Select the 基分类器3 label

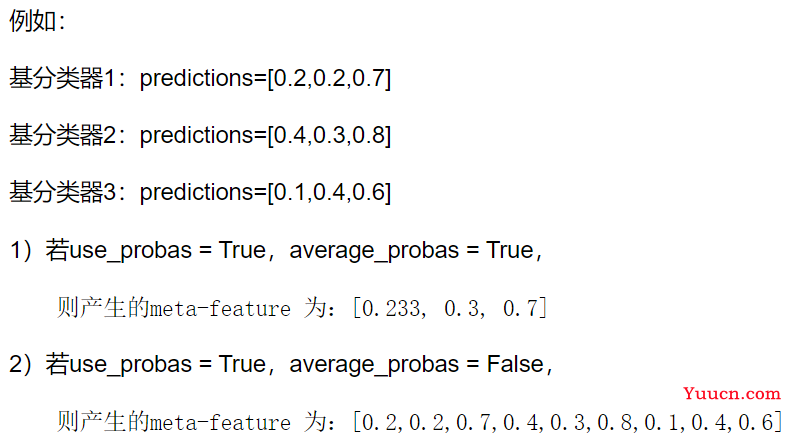[62, 193]
